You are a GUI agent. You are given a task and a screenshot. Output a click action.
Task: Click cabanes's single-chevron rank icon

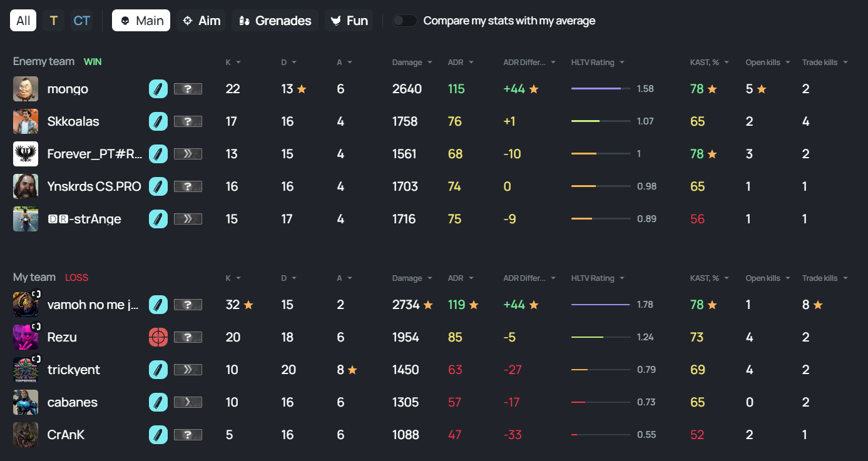[x=188, y=402]
